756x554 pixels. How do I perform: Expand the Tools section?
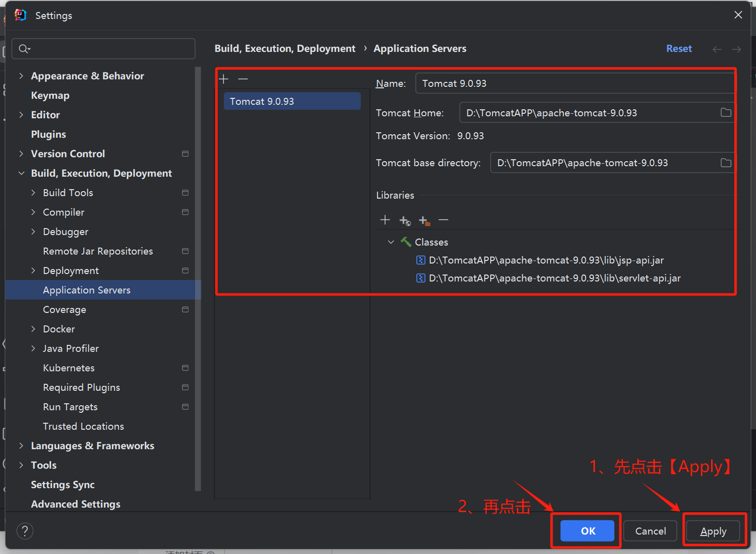(21, 465)
